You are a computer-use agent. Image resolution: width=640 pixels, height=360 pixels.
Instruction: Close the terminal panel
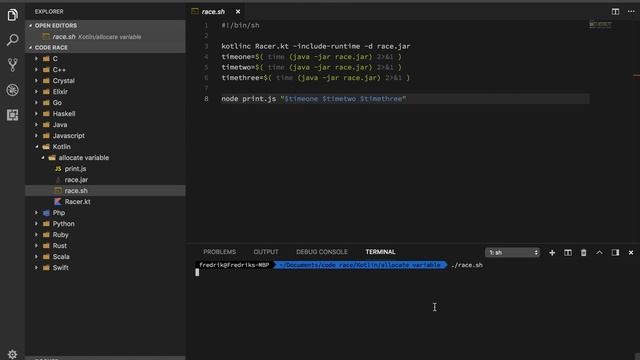point(631,253)
